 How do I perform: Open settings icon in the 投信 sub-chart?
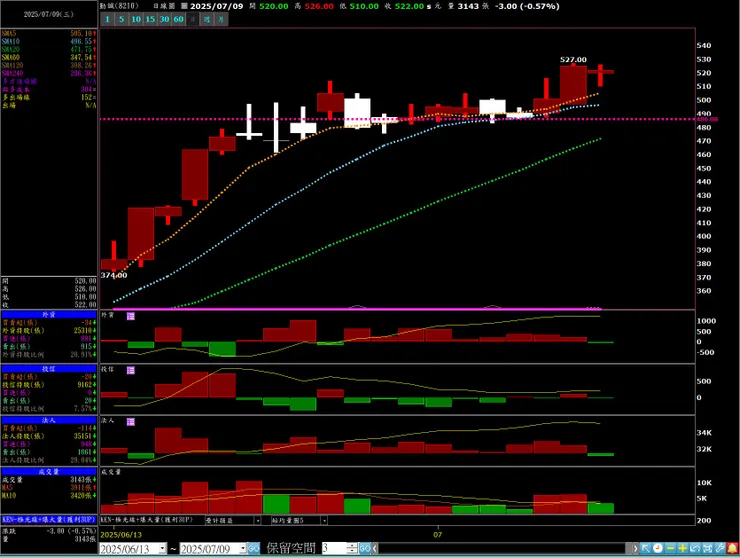[131, 370]
